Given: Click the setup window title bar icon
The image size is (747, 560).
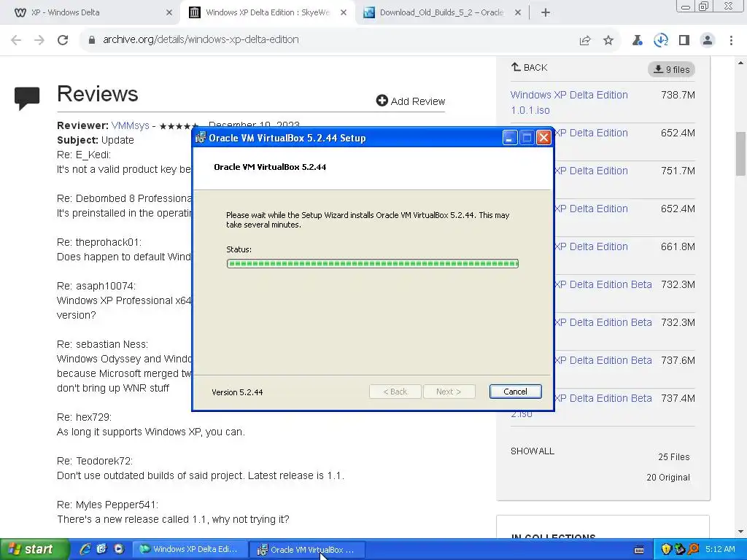Looking at the screenshot, I should coord(201,138).
